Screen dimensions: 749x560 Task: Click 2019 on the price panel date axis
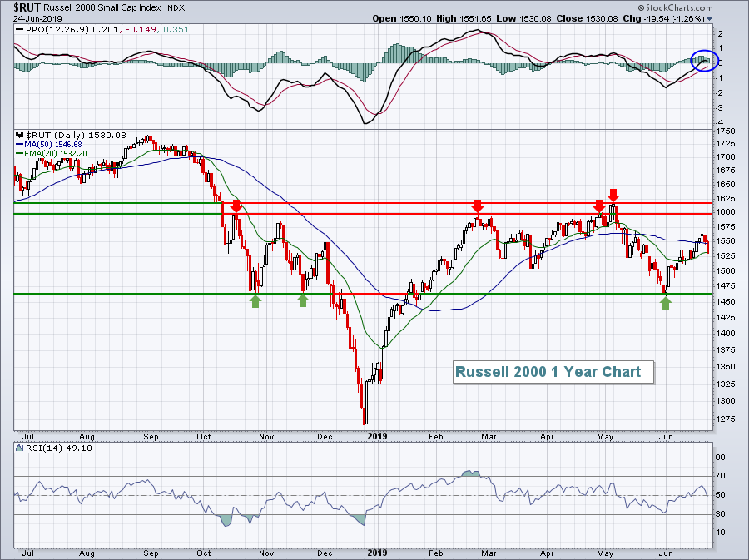[x=377, y=436]
